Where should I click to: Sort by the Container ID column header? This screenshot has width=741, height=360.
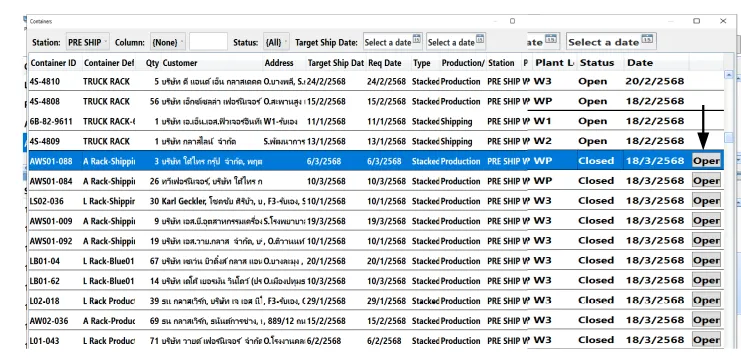(55, 63)
